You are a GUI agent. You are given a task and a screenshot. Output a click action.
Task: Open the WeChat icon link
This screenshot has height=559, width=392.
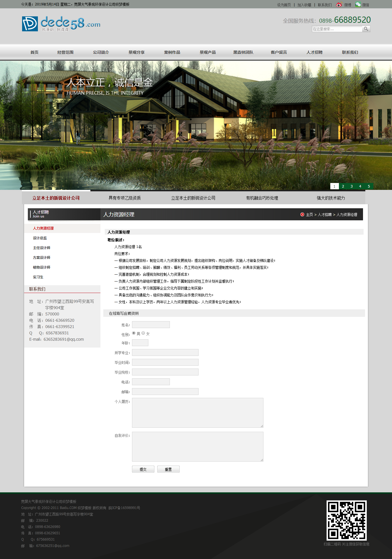pyautogui.click(x=358, y=5)
